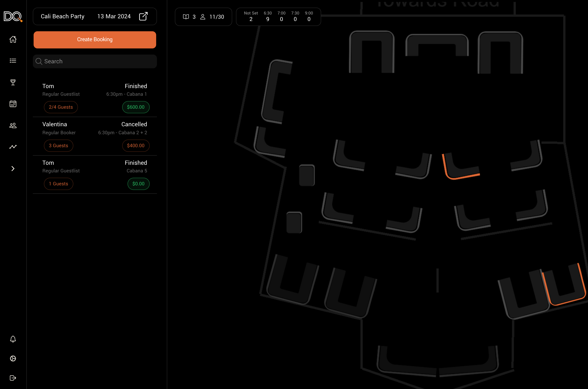
Task: Click the $600.00 payment badge
Action: 136,107
